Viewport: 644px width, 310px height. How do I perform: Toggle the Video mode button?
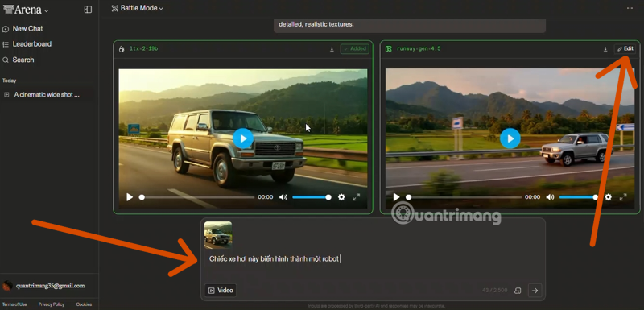[x=221, y=291]
